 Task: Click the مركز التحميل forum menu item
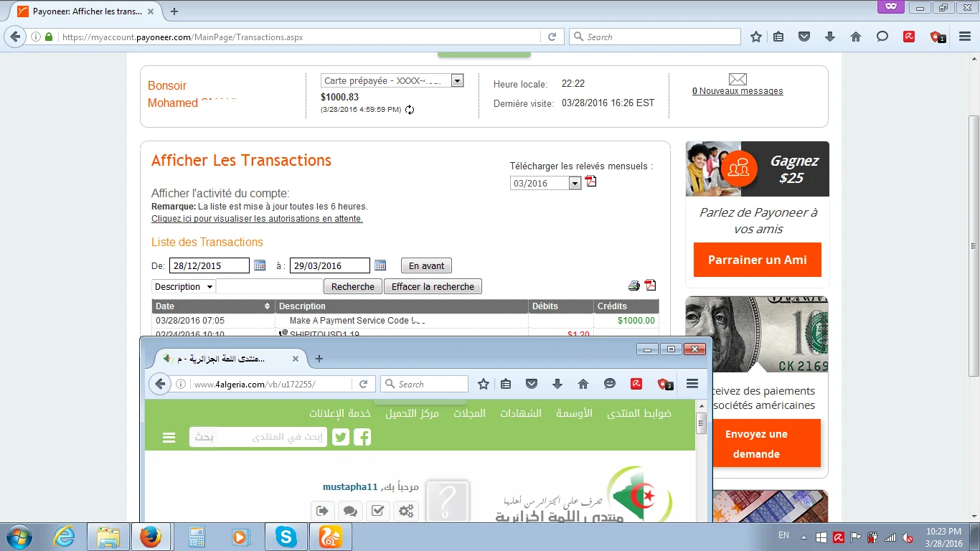coord(412,413)
